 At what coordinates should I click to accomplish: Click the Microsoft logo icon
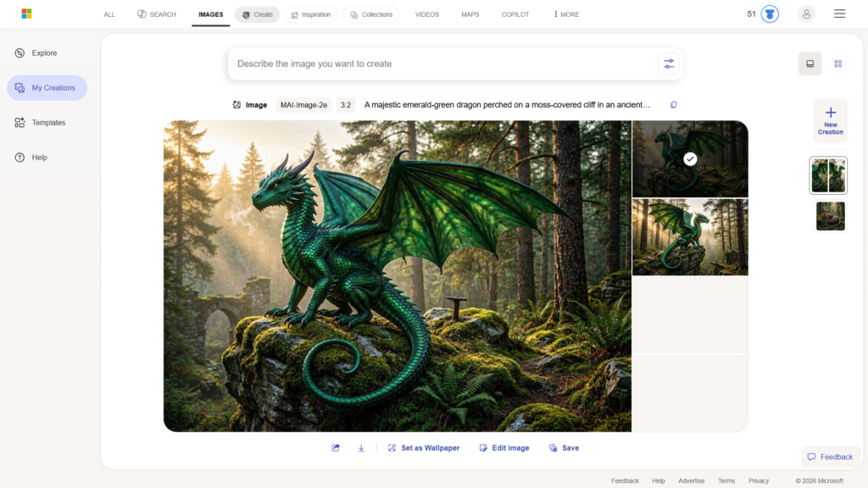pos(26,14)
